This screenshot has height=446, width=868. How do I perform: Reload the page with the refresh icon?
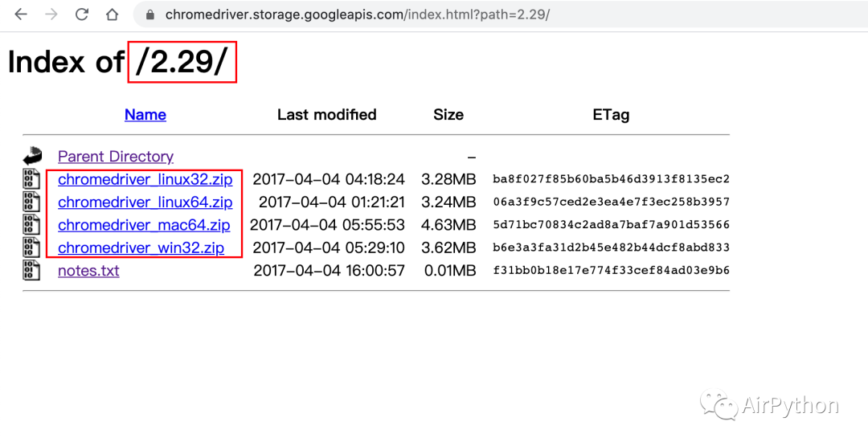point(82,14)
